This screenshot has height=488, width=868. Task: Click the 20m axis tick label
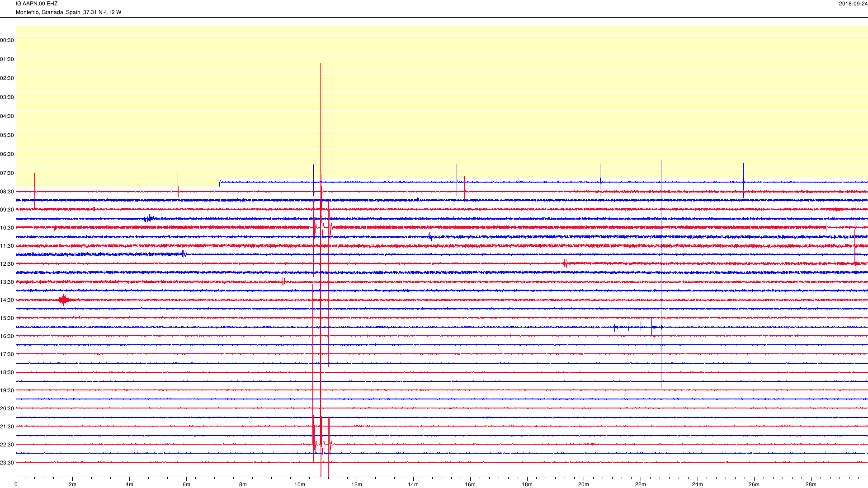click(x=584, y=484)
